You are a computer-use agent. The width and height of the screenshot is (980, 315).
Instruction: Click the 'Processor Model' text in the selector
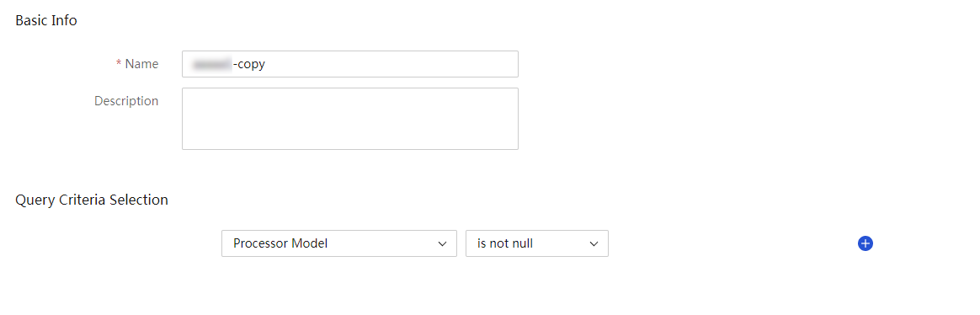(280, 243)
